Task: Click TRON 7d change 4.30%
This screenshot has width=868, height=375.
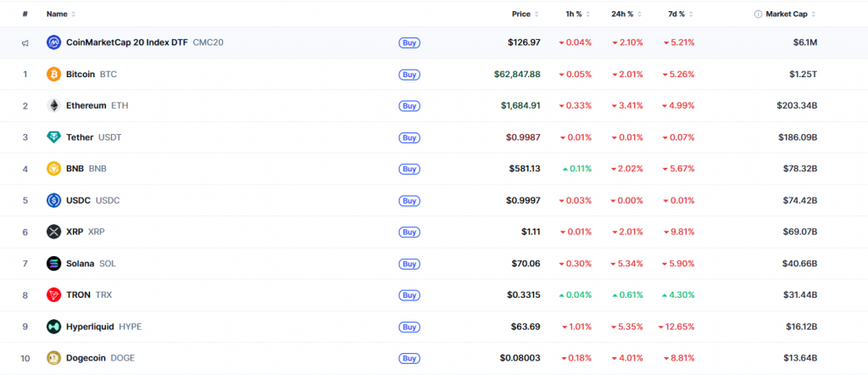Action: pos(678,294)
